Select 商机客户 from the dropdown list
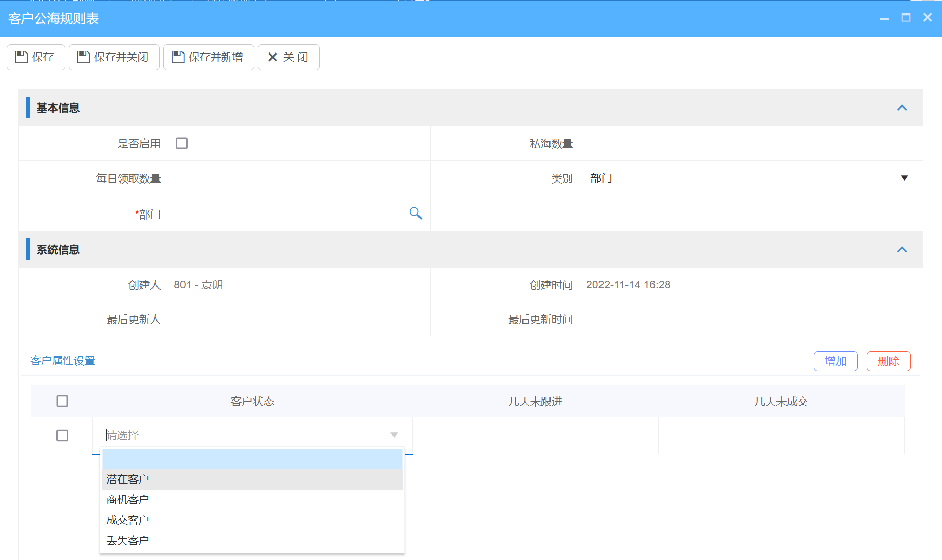Viewport: 942px width, 560px height. (127, 499)
